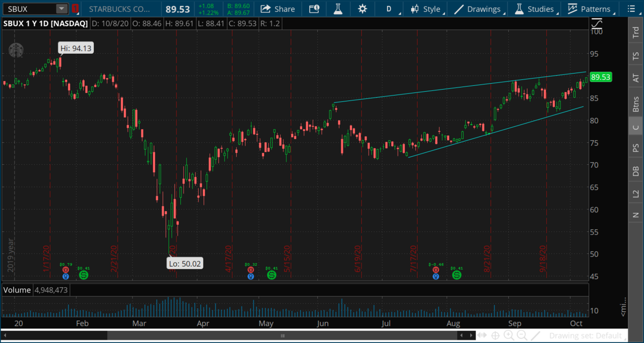Click the Hi: 94.13 price bubble
This screenshot has height=343, width=644.
tap(76, 48)
